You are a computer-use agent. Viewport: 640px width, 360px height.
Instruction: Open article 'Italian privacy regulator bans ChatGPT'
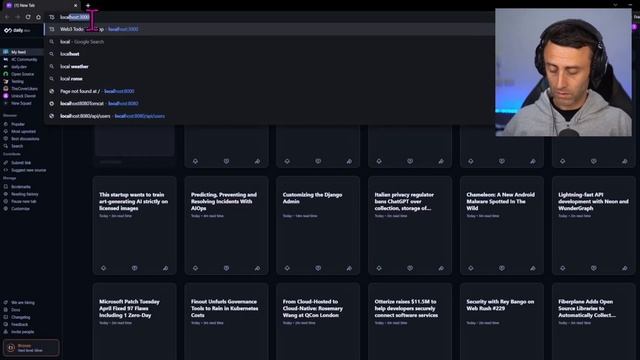(x=404, y=201)
